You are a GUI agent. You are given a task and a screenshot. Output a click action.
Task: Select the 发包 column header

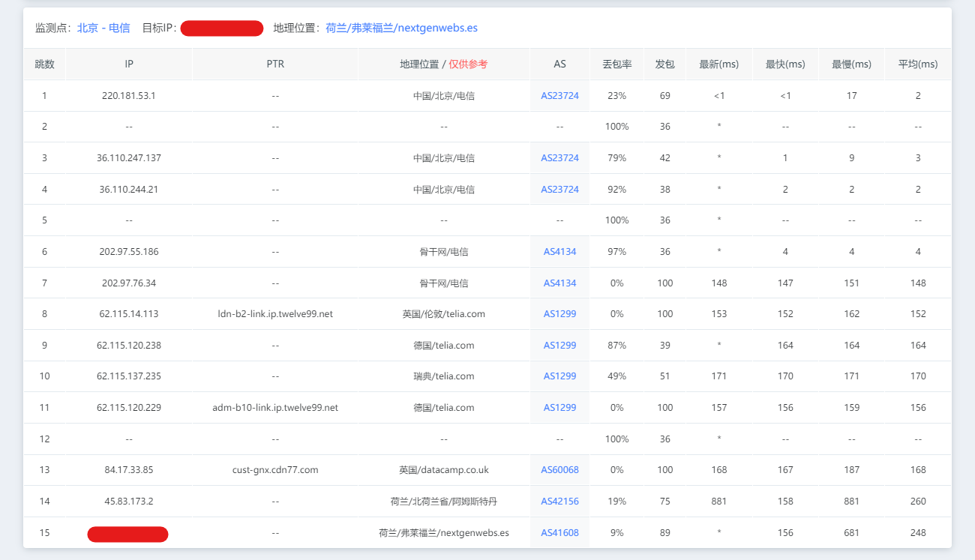[x=664, y=64]
